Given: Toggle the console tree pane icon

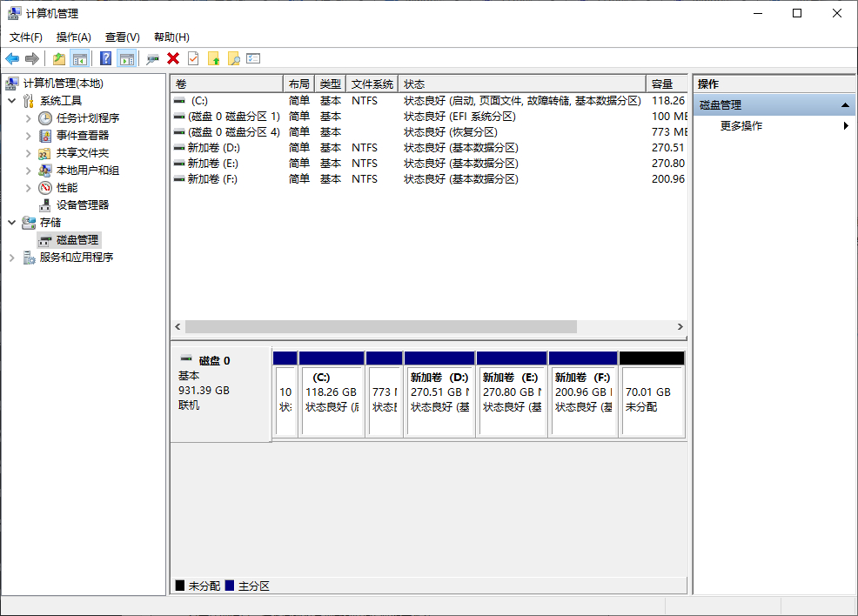Looking at the screenshot, I should (x=78, y=58).
